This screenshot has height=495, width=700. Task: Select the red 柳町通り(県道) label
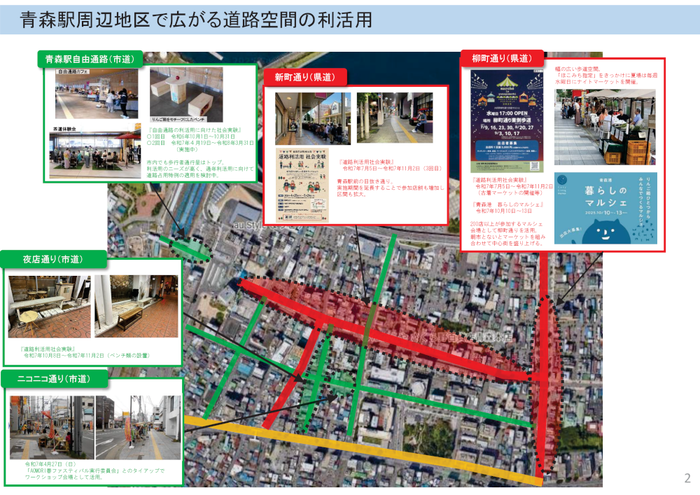pyautogui.click(x=502, y=58)
